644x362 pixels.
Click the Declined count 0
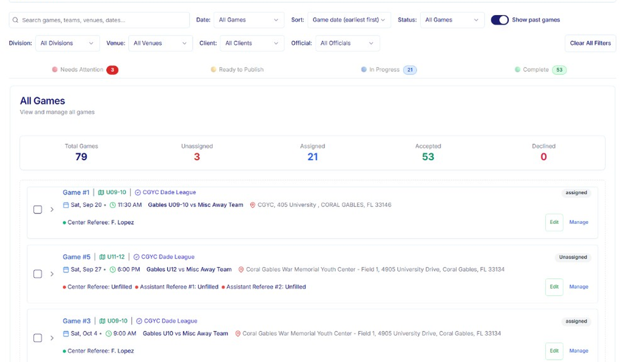pyautogui.click(x=544, y=157)
